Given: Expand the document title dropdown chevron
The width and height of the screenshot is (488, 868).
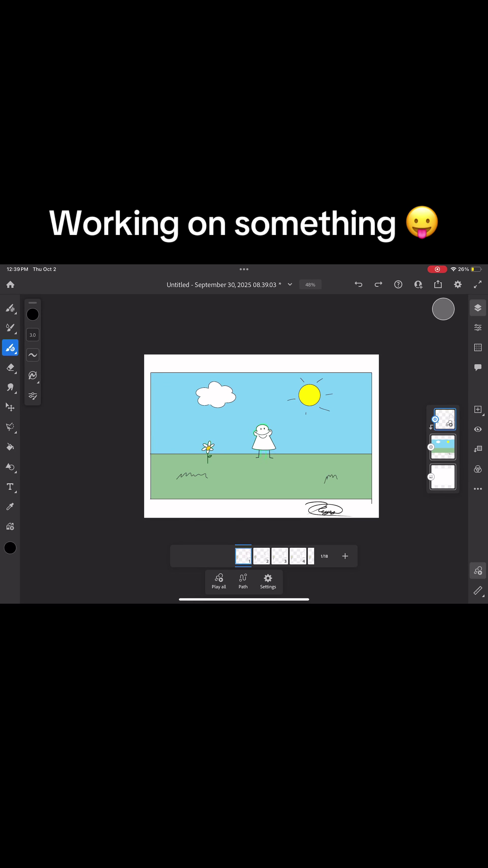Looking at the screenshot, I should click(290, 285).
